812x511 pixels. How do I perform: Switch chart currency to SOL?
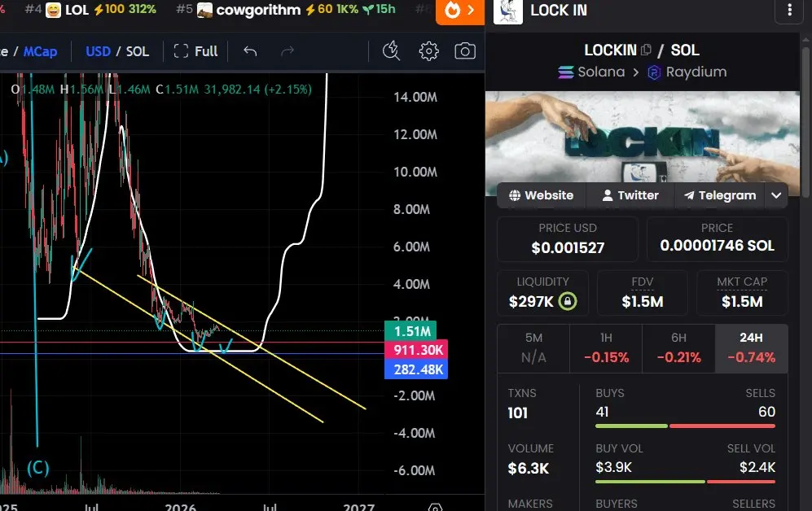click(x=137, y=51)
